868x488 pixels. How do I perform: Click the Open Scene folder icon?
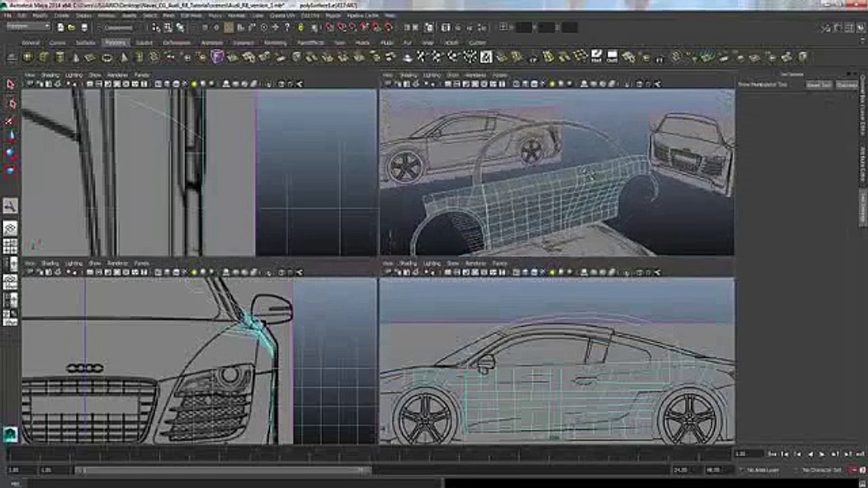pos(72,27)
